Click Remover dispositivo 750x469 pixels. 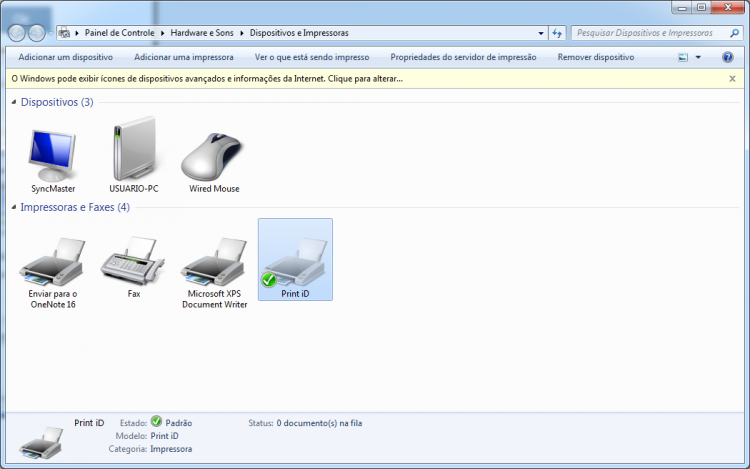[596, 57]
